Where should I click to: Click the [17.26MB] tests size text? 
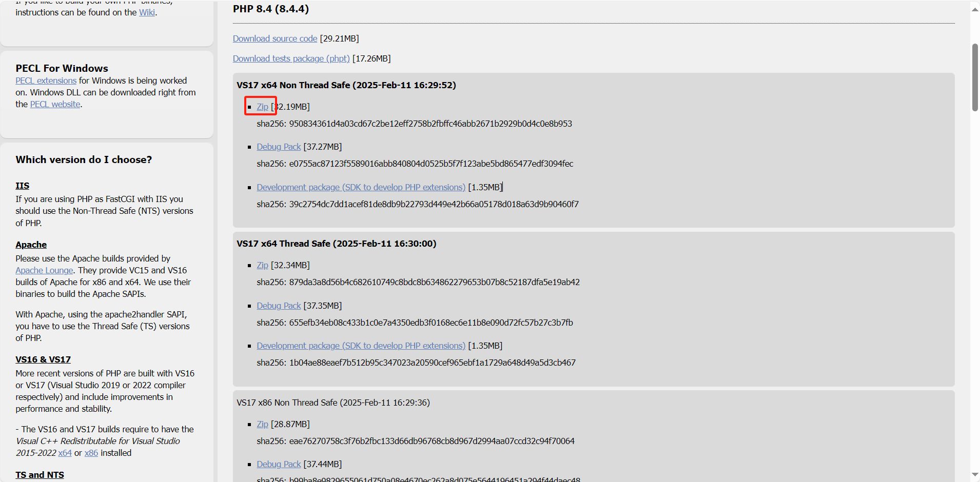pyautogui.click(x=371, y=58)
